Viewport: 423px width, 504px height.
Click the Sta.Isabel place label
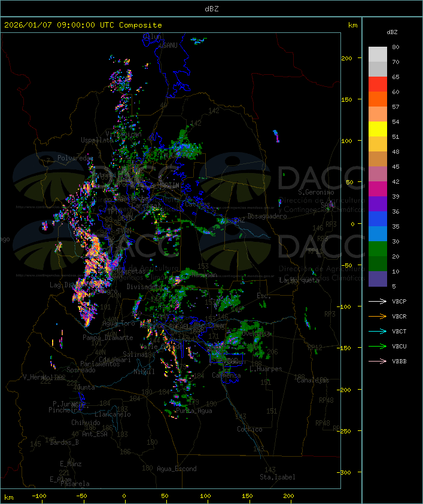pos(277,477)
